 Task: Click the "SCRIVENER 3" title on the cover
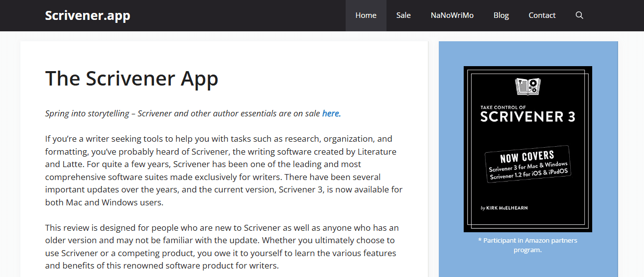click(x=527, y=116)
